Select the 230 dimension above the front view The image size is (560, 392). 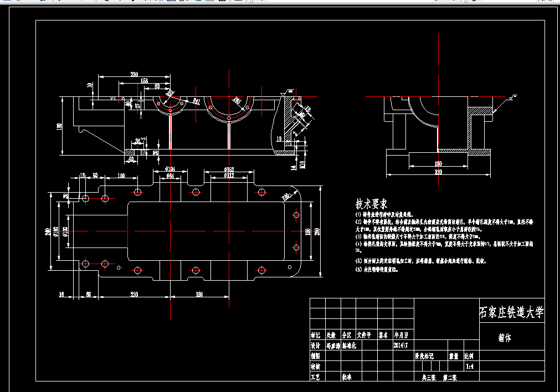tap(134, 74)
